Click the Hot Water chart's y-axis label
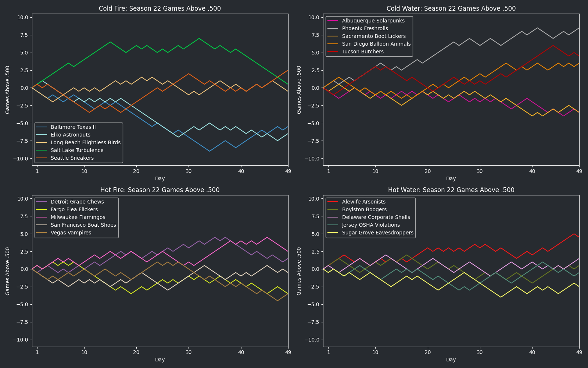The height and width of the screenshot is (368, 588). click(x=299, y=271)
